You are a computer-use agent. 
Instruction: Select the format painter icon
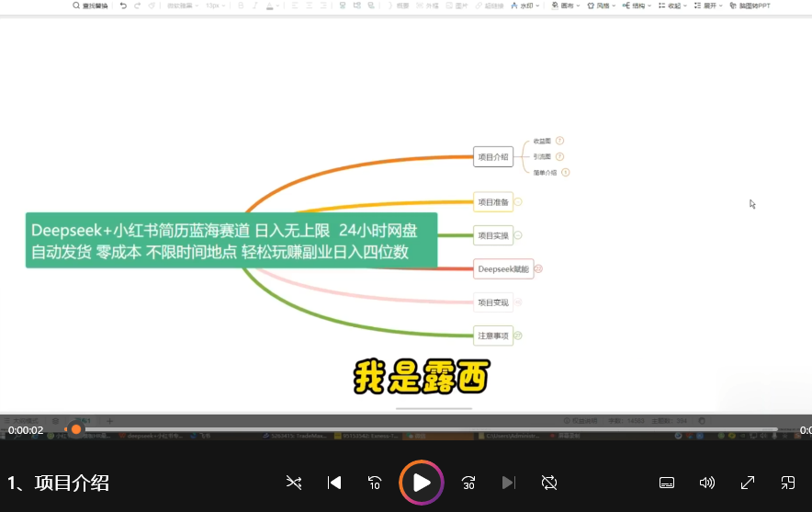pyautogui.click(x=152, y=6)
